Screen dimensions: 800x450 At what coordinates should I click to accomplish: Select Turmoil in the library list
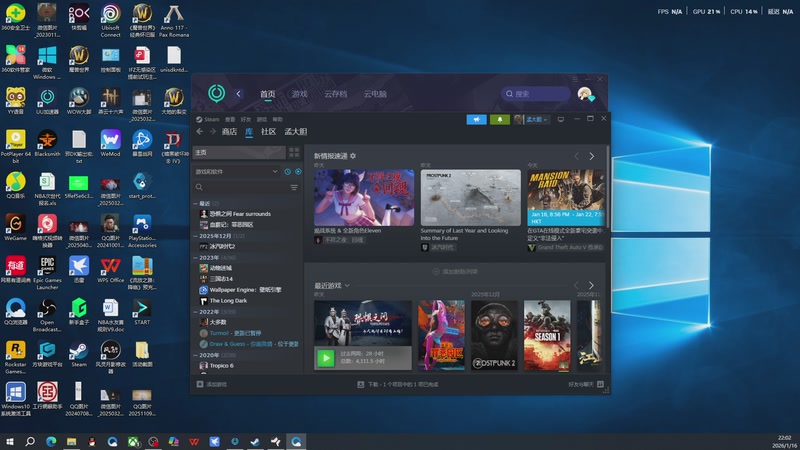click(231, 333)
